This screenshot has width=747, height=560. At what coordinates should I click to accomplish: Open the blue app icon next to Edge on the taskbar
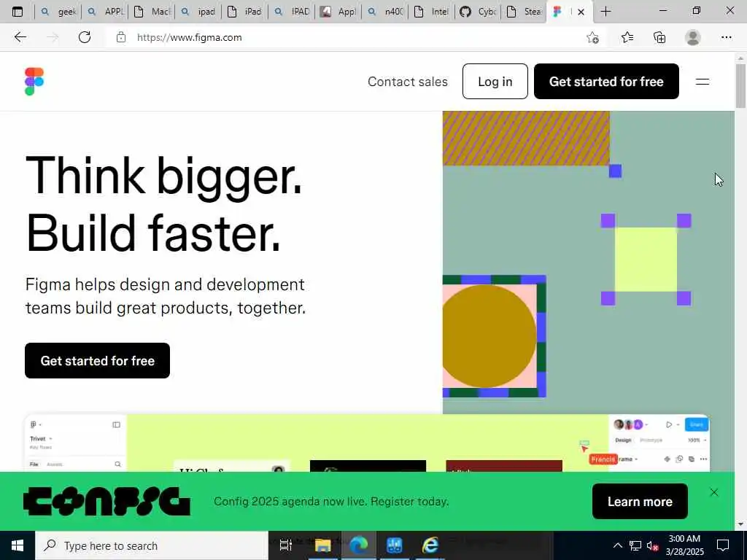click(x=395, y=545)
